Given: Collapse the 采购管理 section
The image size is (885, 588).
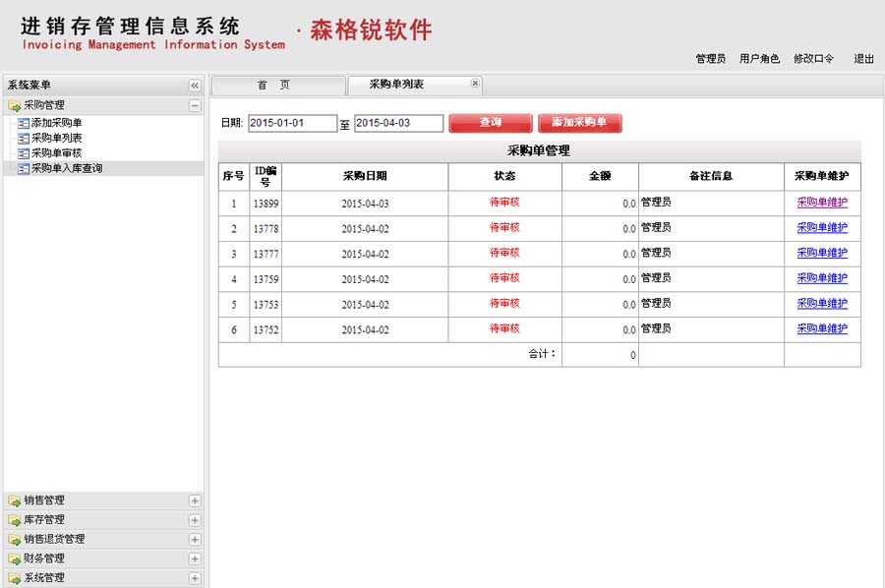Looking at the screenshot, I should pos(195,105).
